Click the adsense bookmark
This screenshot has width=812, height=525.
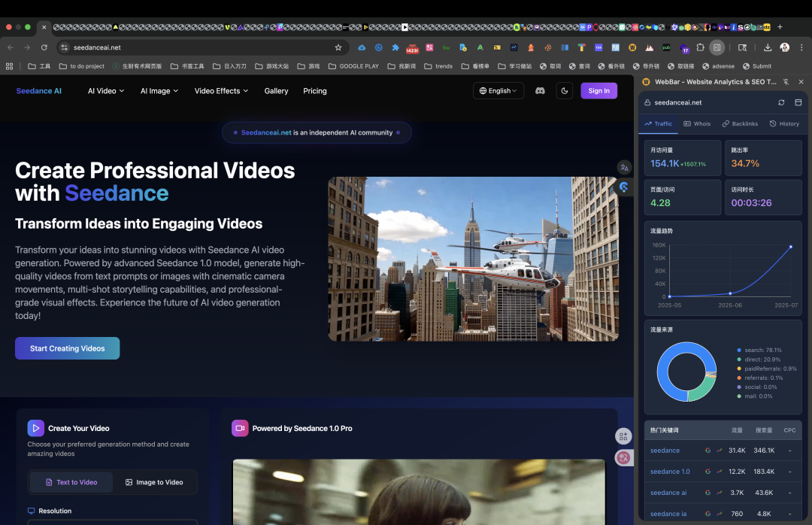(x=718, y=66)
